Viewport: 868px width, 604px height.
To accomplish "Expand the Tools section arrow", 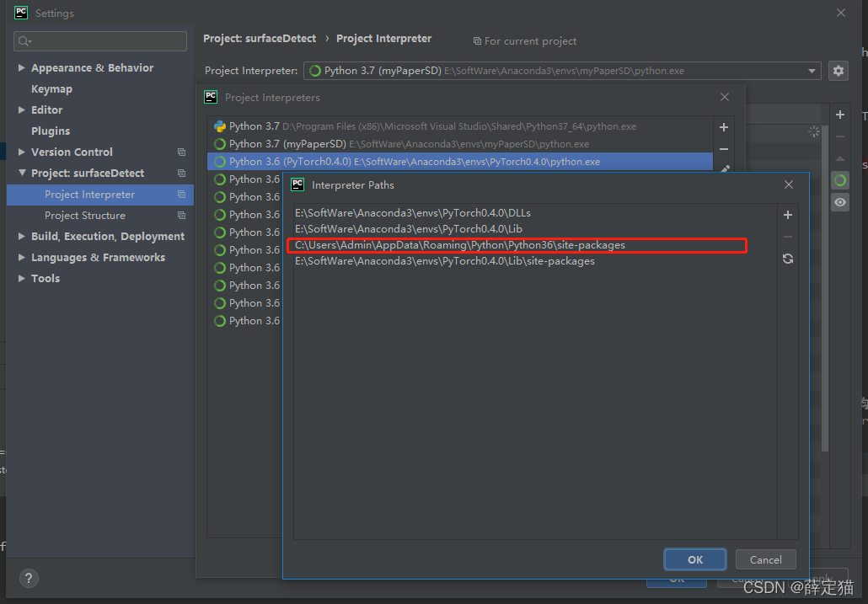I will [x=22, y=278].
